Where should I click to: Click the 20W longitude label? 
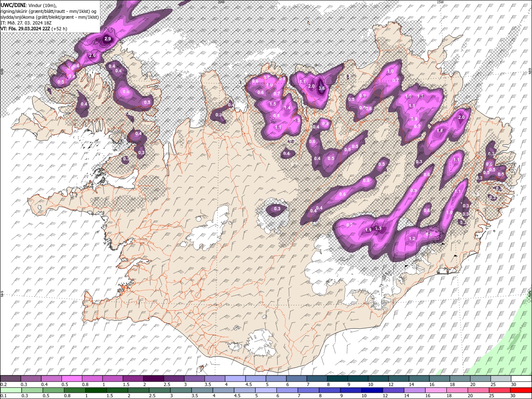[x=221, y=2]
